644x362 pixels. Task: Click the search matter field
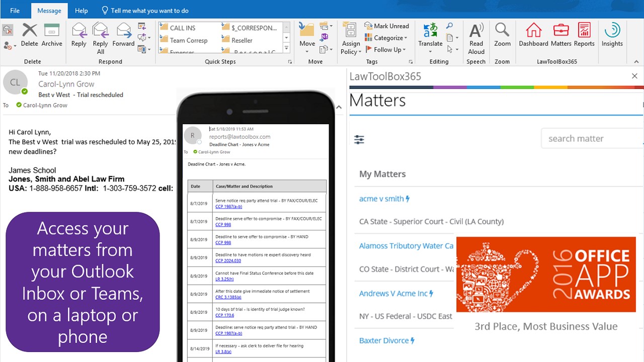(x=592, y=138)
